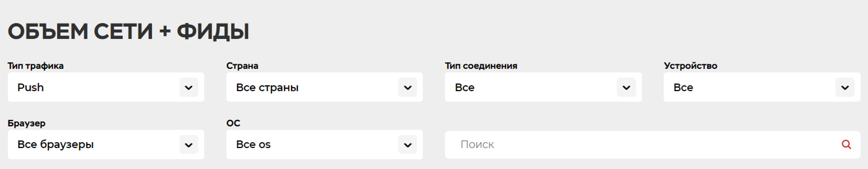Click the Страна field label
This screenshot has width=868, height=169.
tap(242, 66)
